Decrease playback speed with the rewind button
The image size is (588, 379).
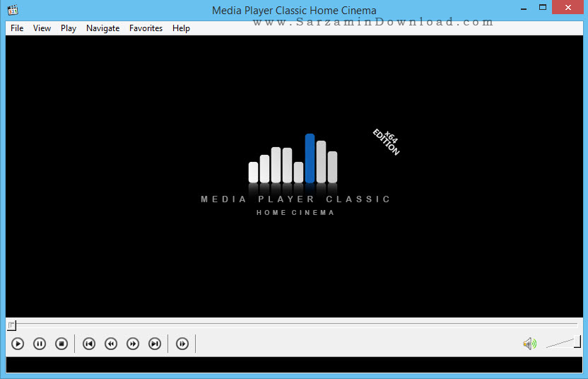click(111, 344)
